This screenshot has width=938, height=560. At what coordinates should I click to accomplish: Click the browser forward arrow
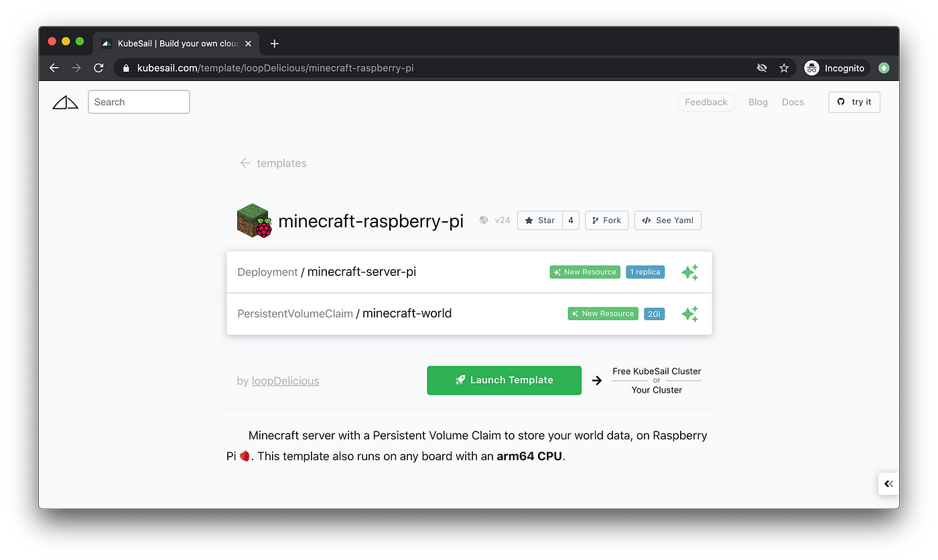[x=76, y=68]
